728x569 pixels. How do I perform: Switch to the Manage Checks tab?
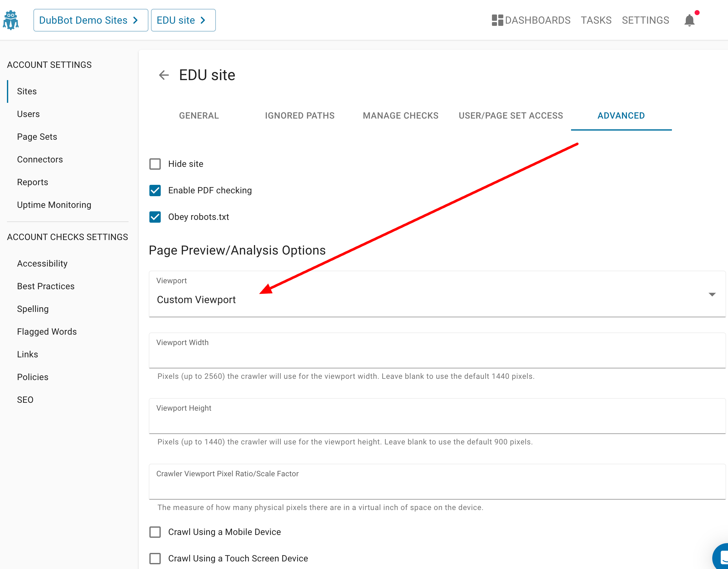pos(400,115)
